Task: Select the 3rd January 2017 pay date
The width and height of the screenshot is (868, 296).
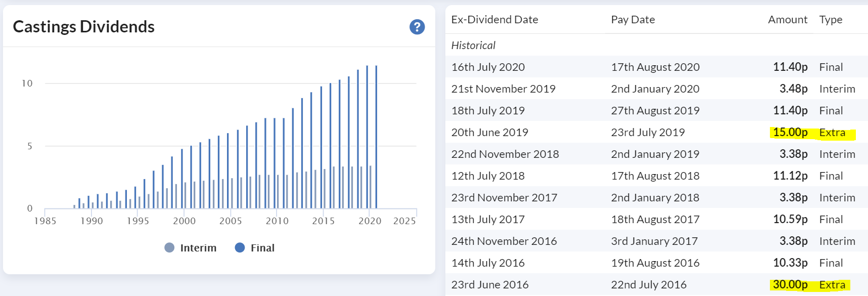Action: [x=654, y=241]
